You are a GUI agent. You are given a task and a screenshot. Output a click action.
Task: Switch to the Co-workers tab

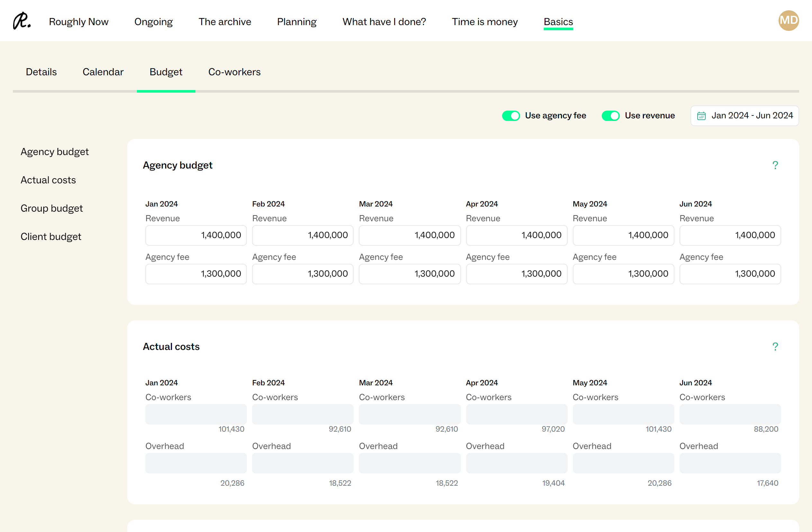234,72
